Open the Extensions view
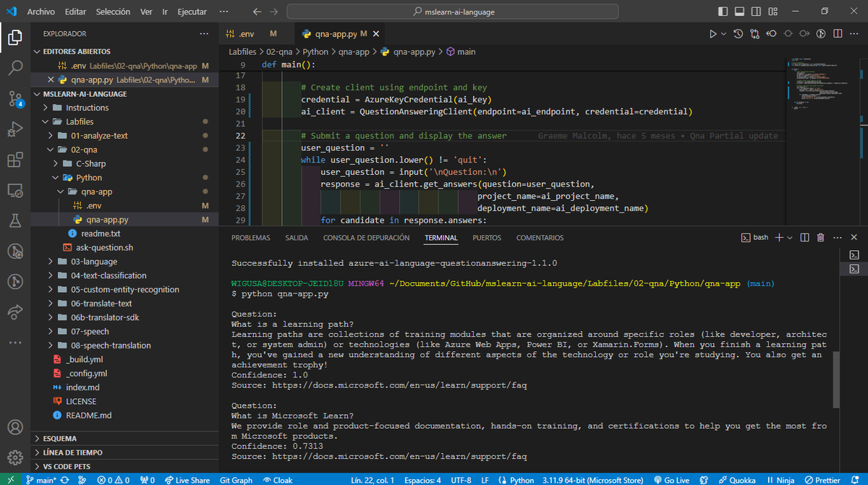The height and width of the screenshot is (485, 868). pos(15,160)
